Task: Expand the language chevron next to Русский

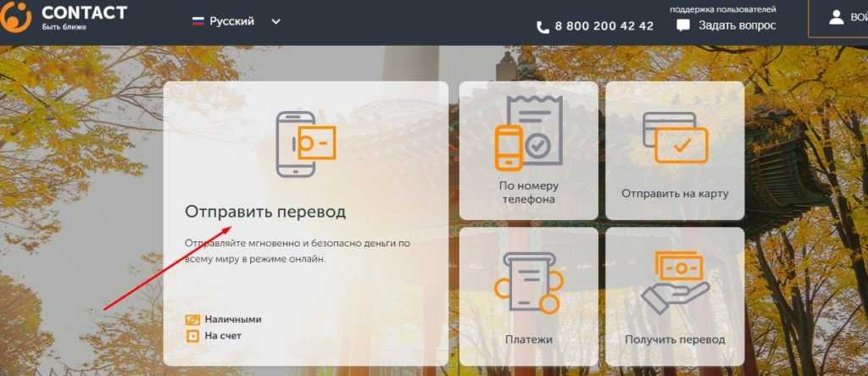Action: [275, 21]
